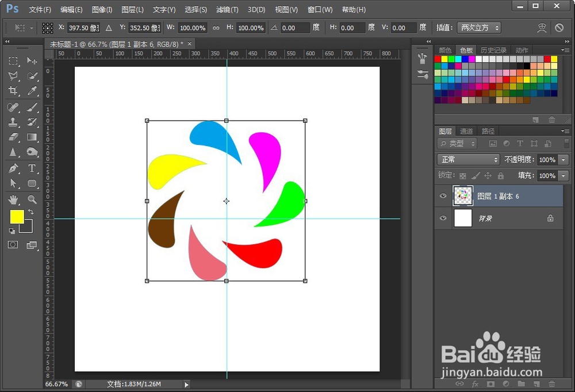Toggle maintain aspect ratio link
This screenshot has height=392, width=575.
click(216, 28)
